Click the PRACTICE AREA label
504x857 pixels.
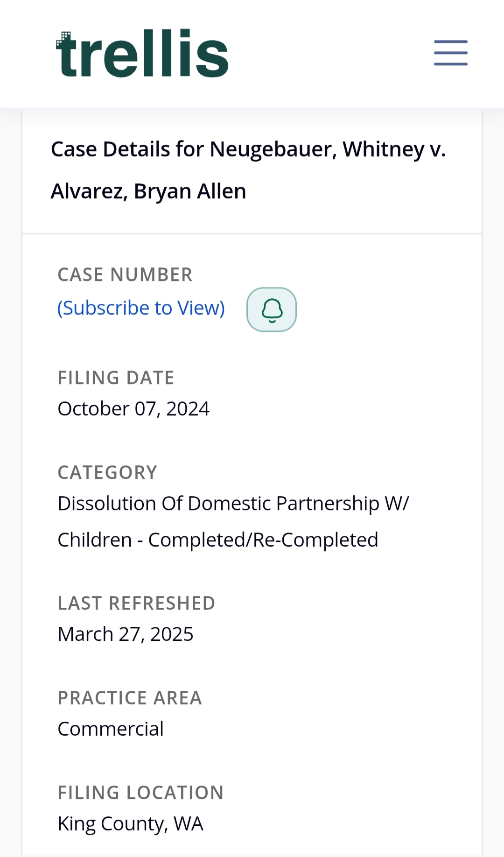click(x=130, y=698)
